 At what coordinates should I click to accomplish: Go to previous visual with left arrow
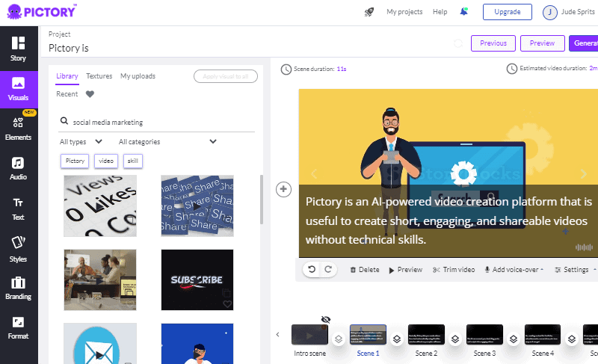pos(314,174)
